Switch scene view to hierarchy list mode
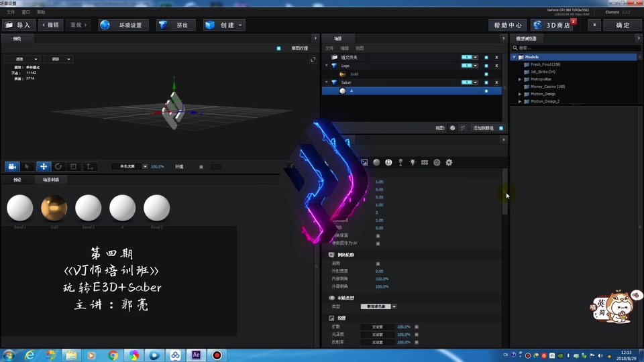This screenshot has width=644, height=362. (463, 128)
